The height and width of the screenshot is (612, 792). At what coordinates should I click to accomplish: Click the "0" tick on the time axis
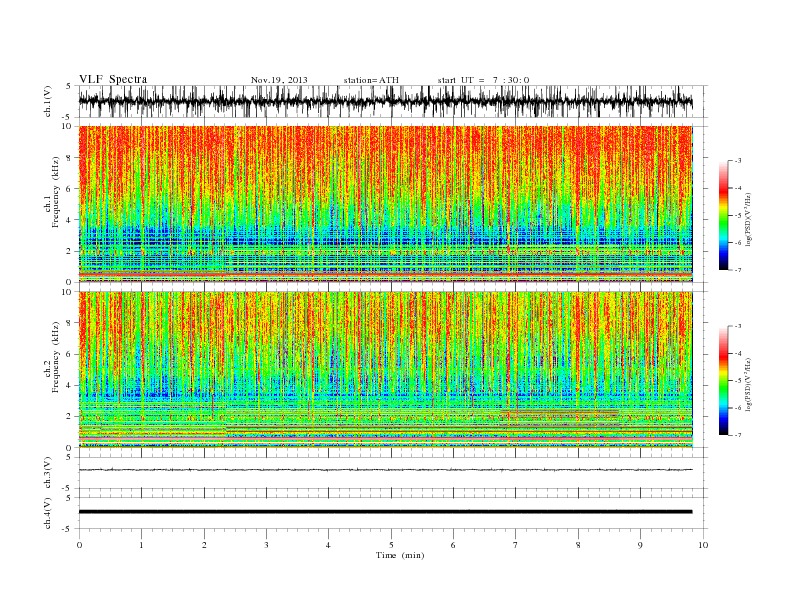pyautogui.click(x=79, y=545)
